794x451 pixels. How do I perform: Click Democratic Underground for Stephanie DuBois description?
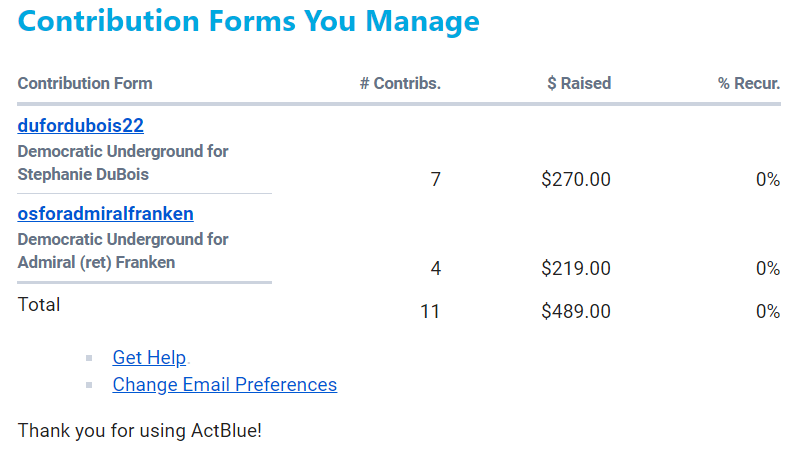click(x=122, y=162)
